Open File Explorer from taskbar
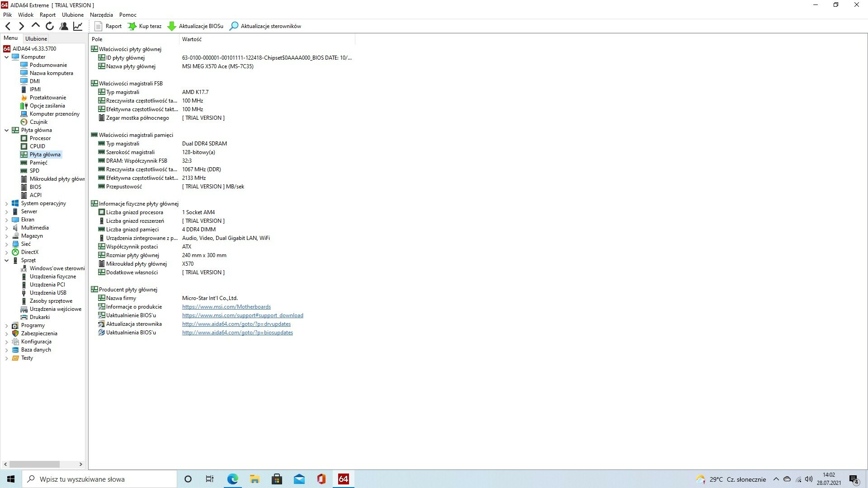This screenshot has height=488, width=868. [255, 479]
